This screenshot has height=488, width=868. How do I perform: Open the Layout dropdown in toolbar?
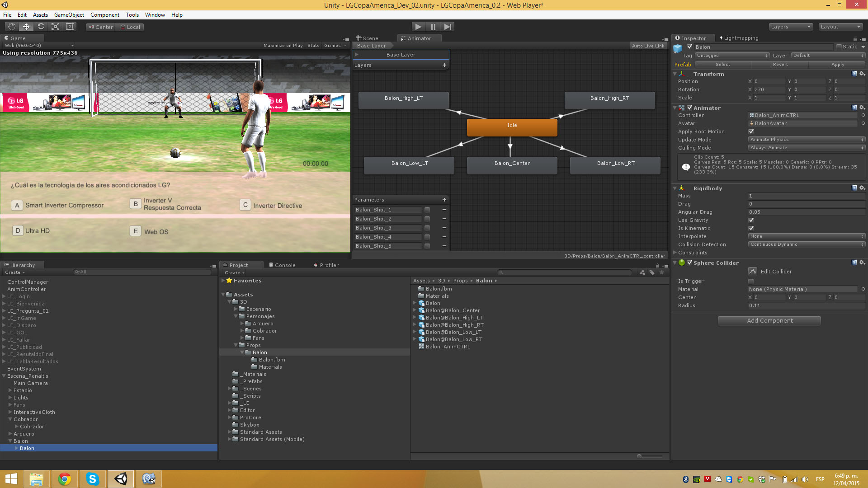pyautogui.click(x=840, y=27)
